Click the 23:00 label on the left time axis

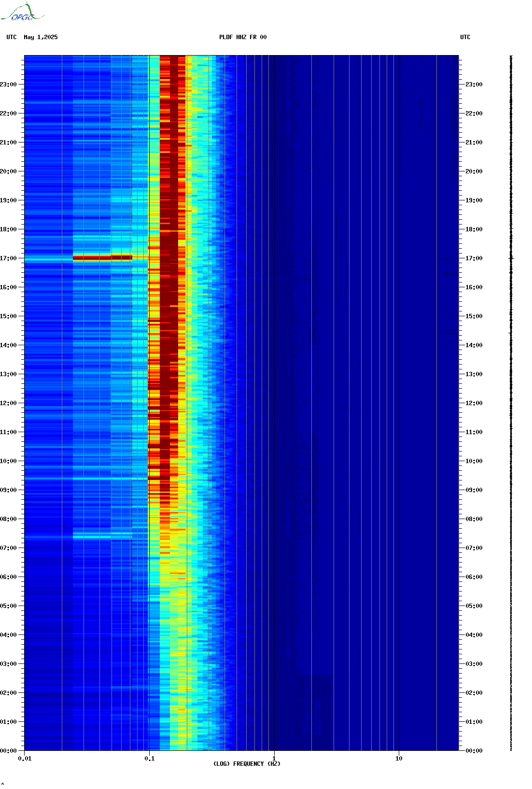tap(8, 85)
